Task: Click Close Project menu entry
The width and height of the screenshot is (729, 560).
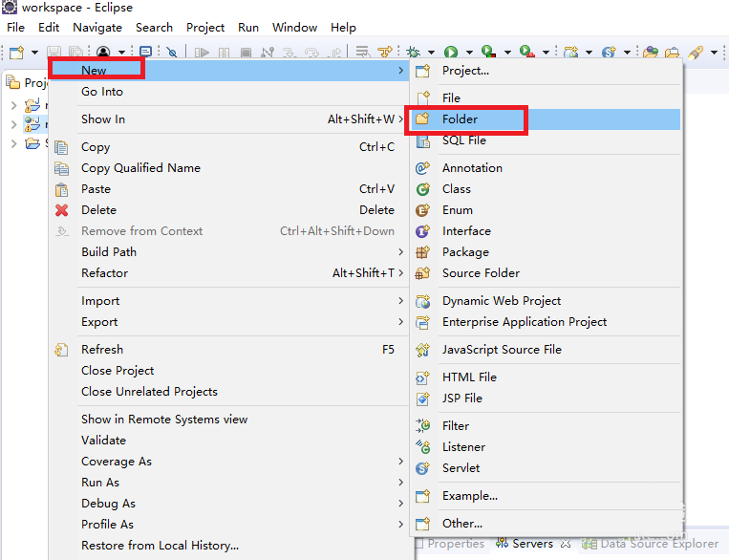Action: (x=228, y=371)
